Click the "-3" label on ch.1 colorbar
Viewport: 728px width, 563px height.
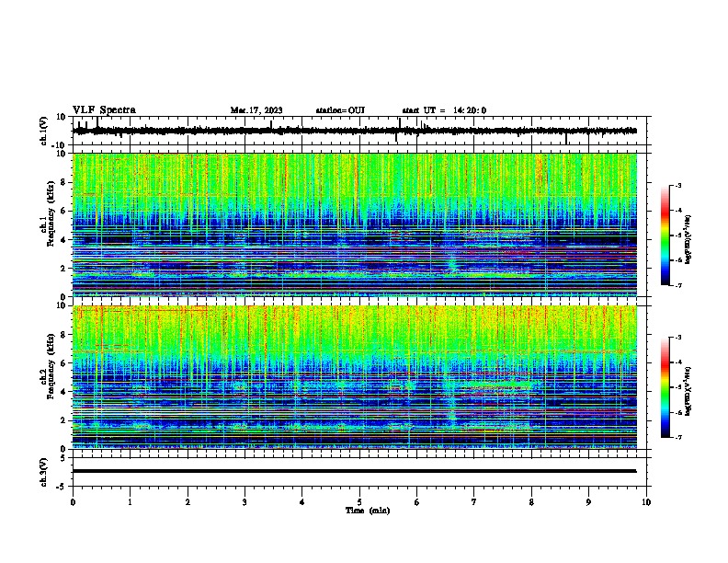(677, 186)
